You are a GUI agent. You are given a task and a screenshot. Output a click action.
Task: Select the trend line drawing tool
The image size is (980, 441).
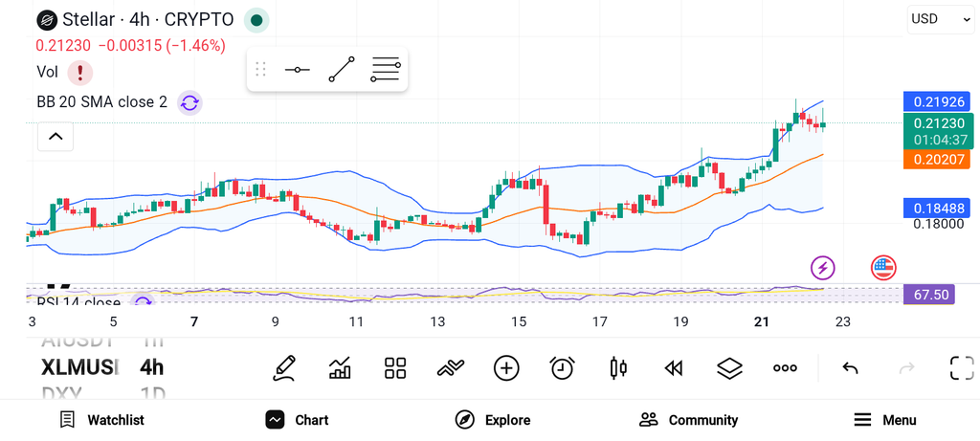pyautogui.click(x=342, y=69)
